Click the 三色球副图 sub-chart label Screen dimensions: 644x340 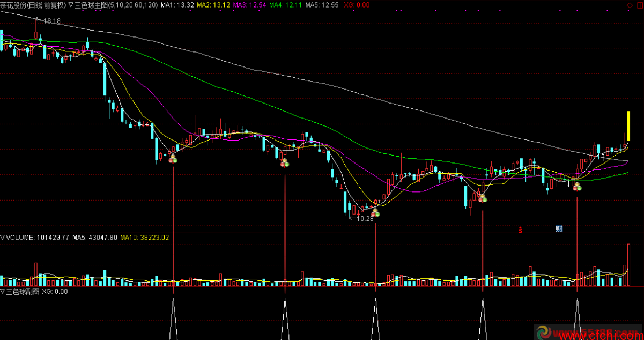click(x=23, y=292)
